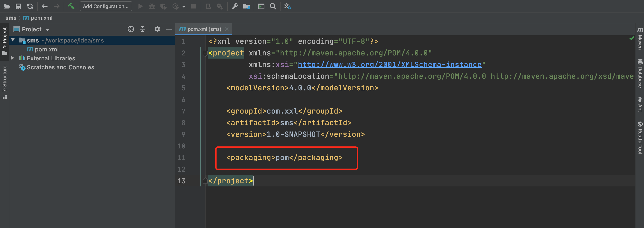The height and width of the screenshot is (228, 644).
Task: Open Project panel gear settings
Action: 157,29
